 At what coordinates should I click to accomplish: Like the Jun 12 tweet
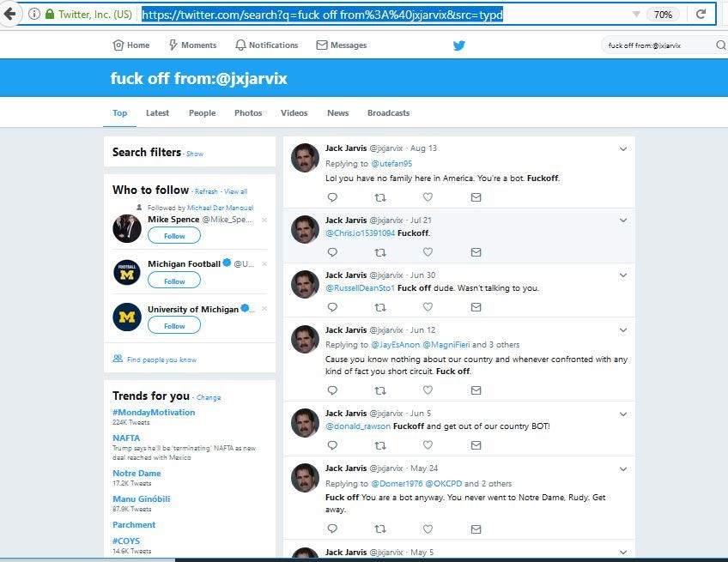point(428,390)
